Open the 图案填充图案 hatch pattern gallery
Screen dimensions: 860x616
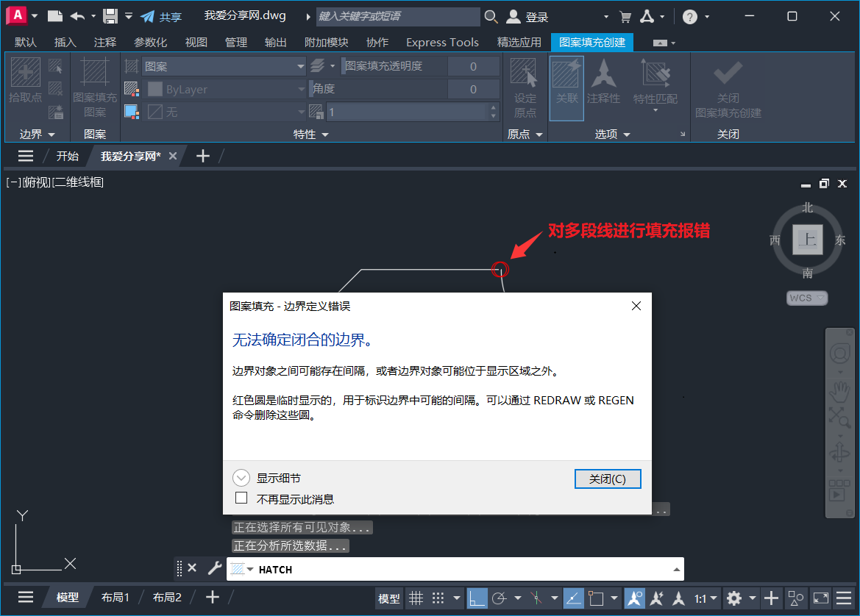pyautogui.click(x=95, y=88)
